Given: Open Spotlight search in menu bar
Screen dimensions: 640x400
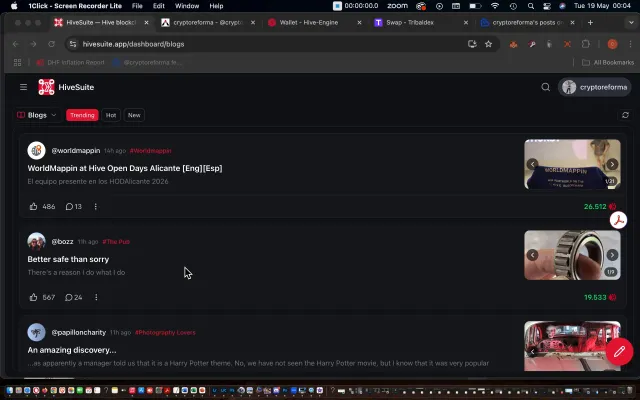Looking at the screenshot, I should [530, 6].
